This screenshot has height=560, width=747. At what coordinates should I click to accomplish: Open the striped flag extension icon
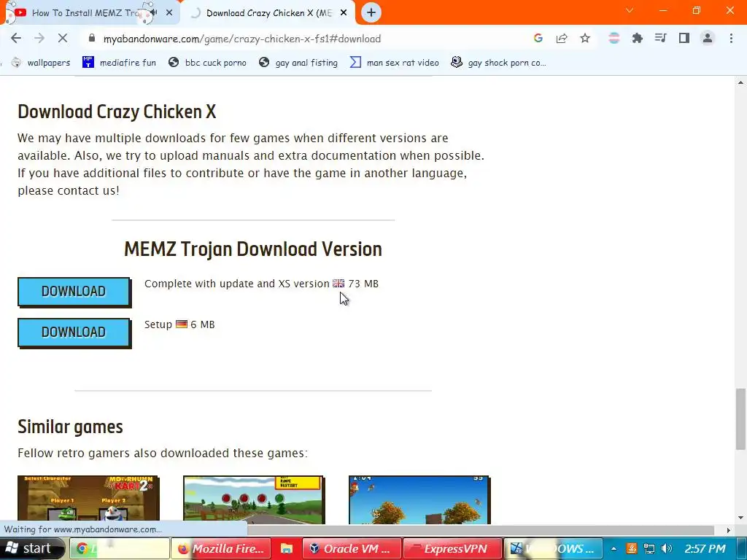pyautogui.click(x=614, y=39)
